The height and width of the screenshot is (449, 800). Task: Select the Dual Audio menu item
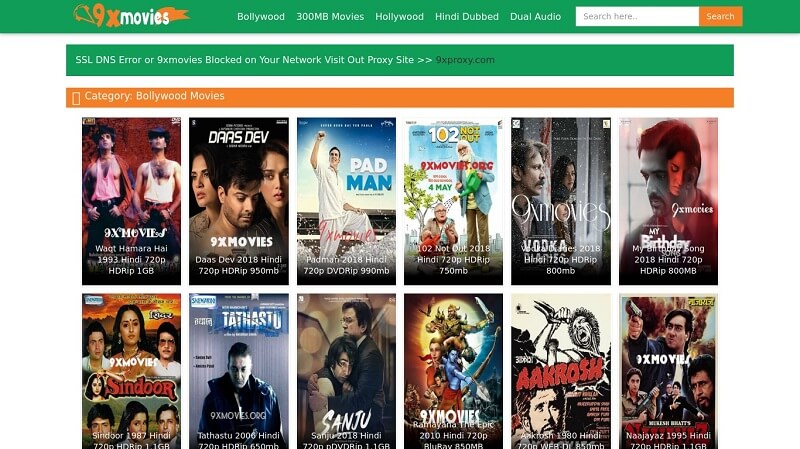535,17
